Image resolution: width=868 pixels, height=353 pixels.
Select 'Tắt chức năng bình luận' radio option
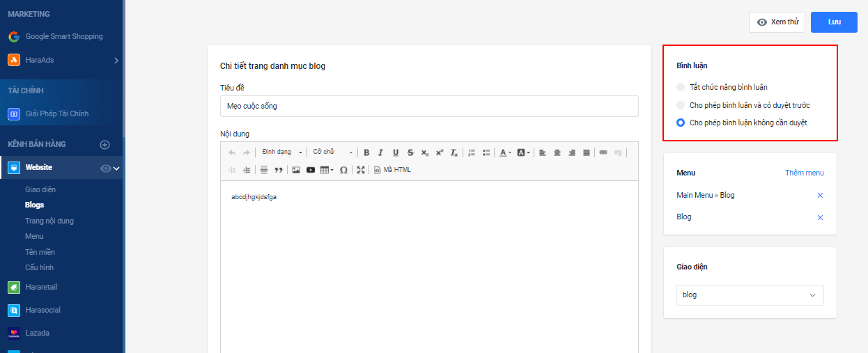tap(681, 87)
